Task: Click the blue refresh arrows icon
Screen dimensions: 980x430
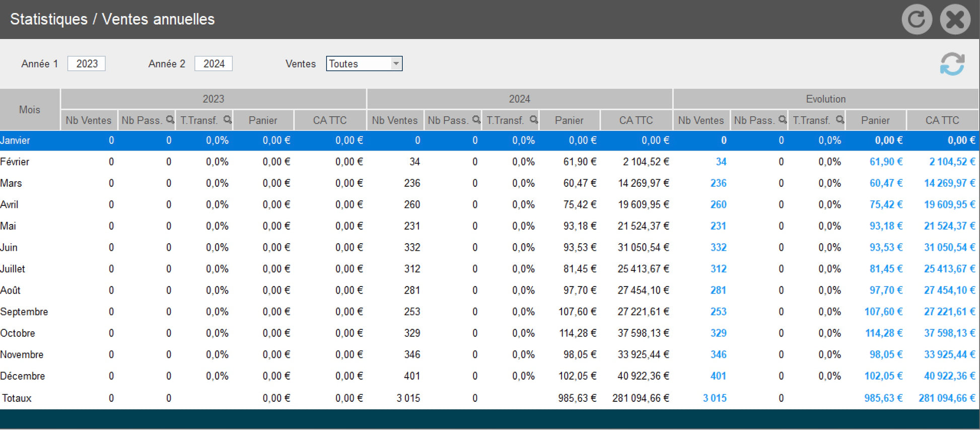Action: pyautogui.click(x=952, y=64)
